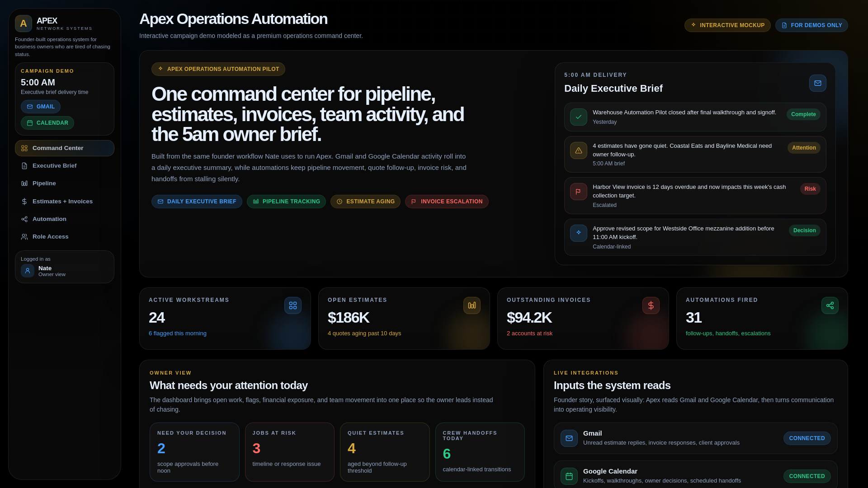
Task: Click the Role Access people icon
Action: (24, 237)
